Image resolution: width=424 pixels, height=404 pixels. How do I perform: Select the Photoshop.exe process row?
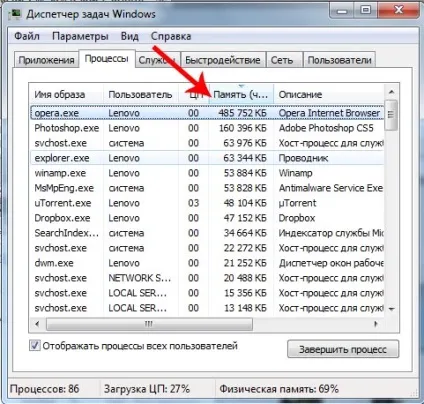click(207, 128)
